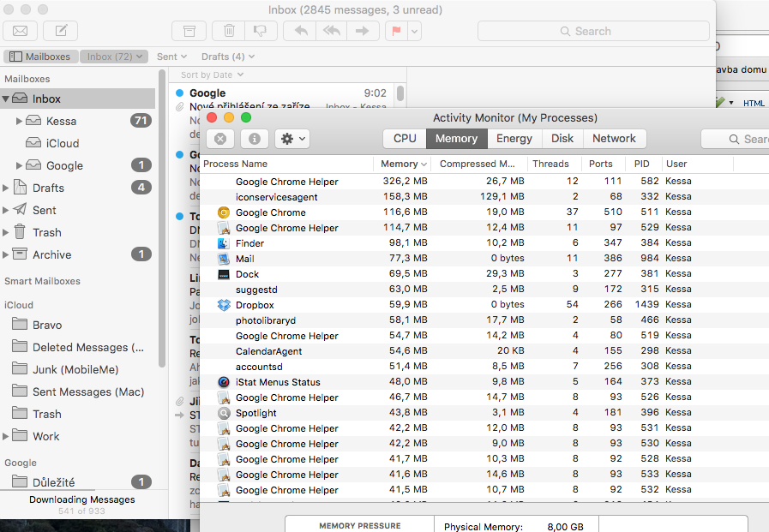Open the Drafts (4) favorites dropdown

[227, 57]
